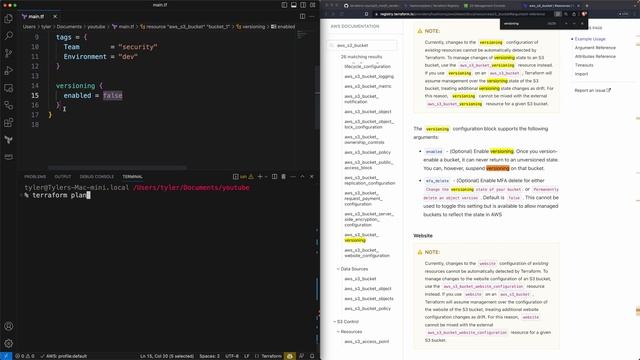Open the Run and Debug view

(x=8, y=71)
